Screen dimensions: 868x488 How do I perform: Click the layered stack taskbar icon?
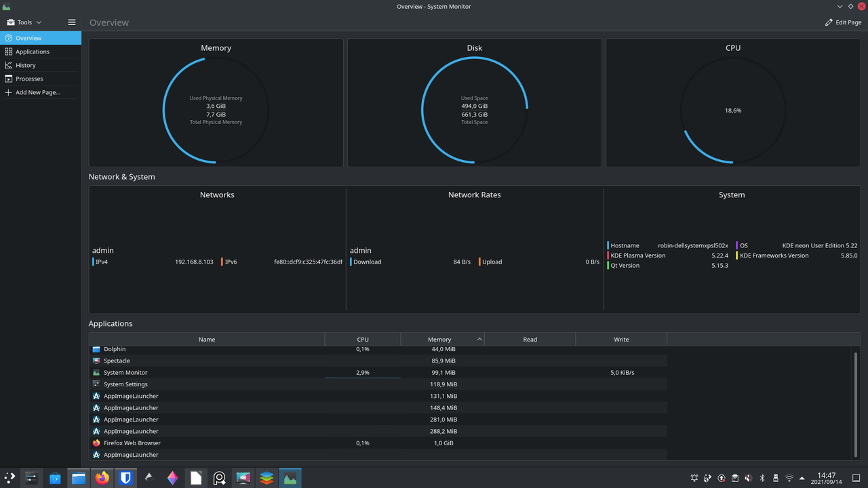pos(267,479)
